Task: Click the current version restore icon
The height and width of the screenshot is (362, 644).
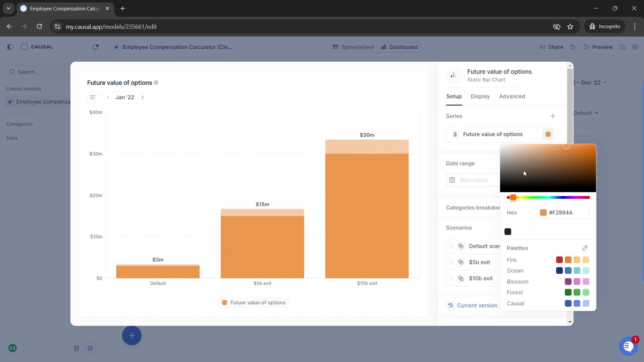Action: (451, 305)
